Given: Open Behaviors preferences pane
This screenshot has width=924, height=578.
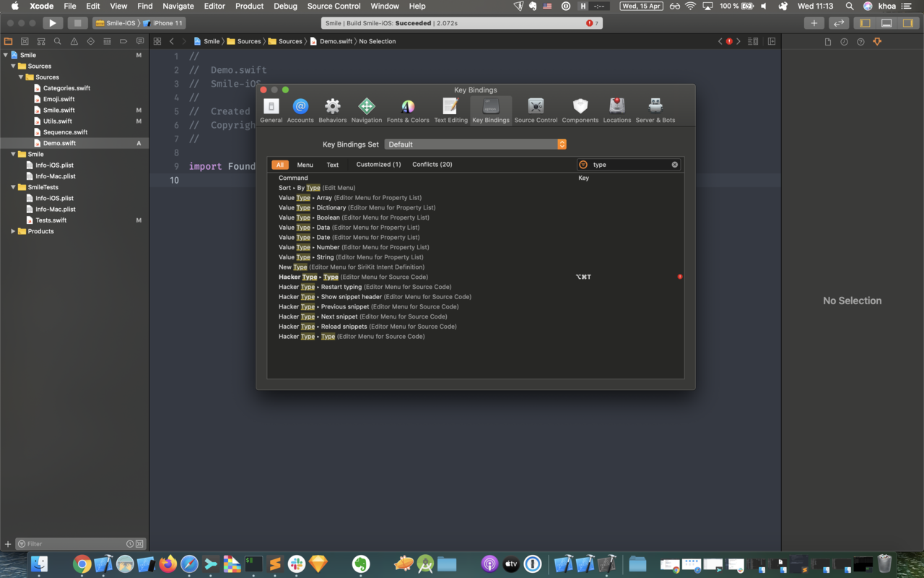Looking at the screenshot, I should pos(332,110).
